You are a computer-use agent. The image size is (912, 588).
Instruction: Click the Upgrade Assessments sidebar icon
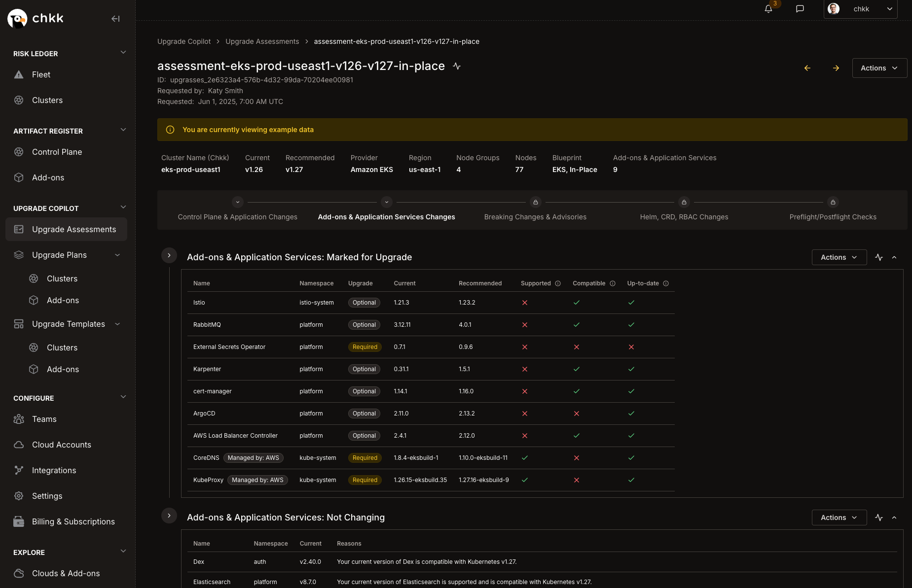[19, 229]
